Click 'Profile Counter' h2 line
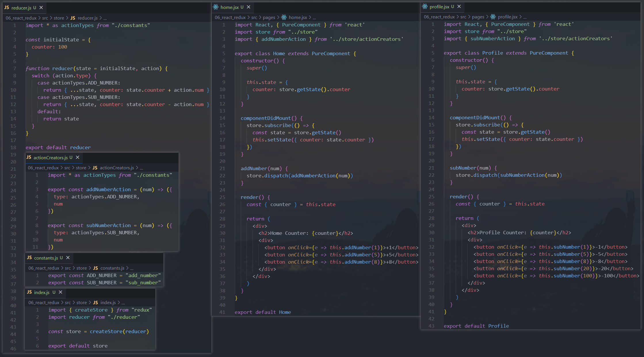The height and width of the screenshot is (357, 644). [x=519, y=233]
